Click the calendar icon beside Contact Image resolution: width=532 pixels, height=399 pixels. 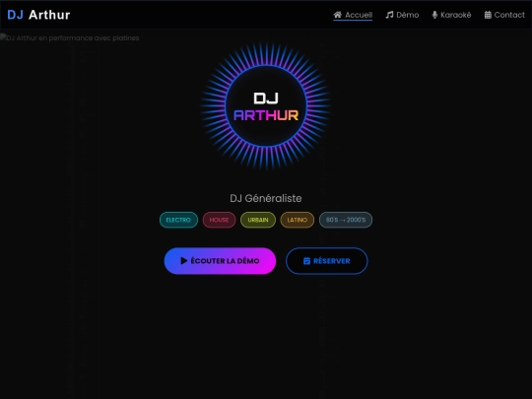[488, 15]
